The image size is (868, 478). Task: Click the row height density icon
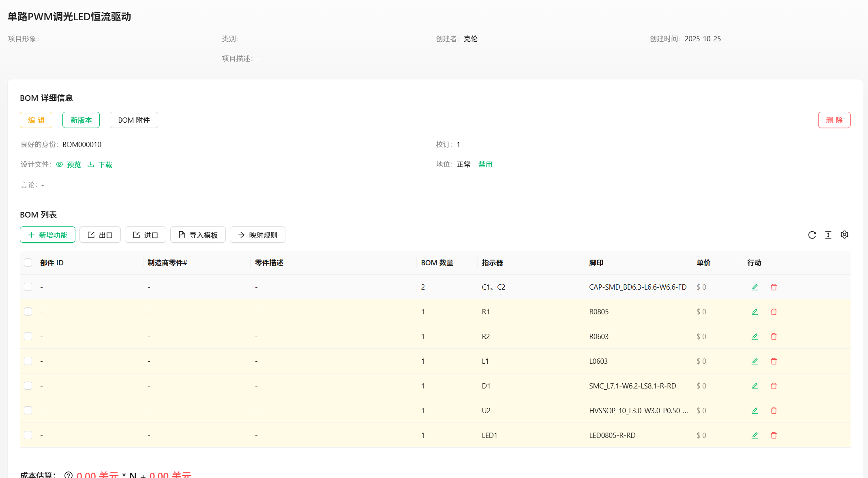[828, 235]
